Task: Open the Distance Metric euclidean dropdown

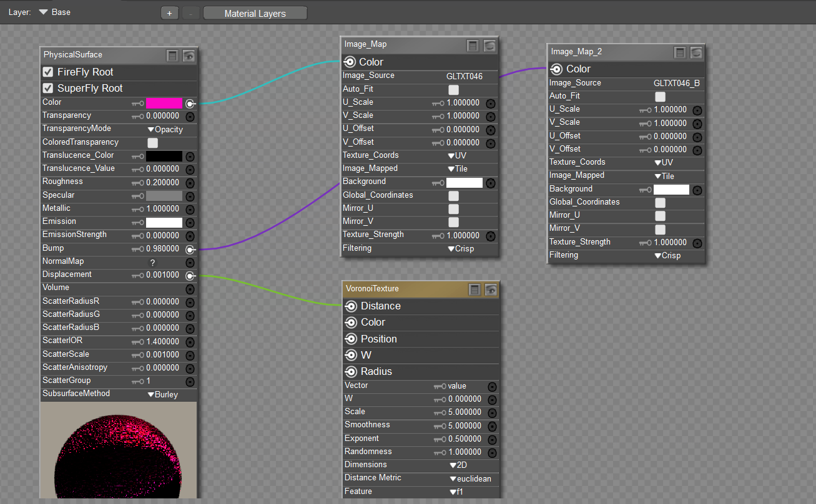Action: pyautogui.click(x=470, y=479)
